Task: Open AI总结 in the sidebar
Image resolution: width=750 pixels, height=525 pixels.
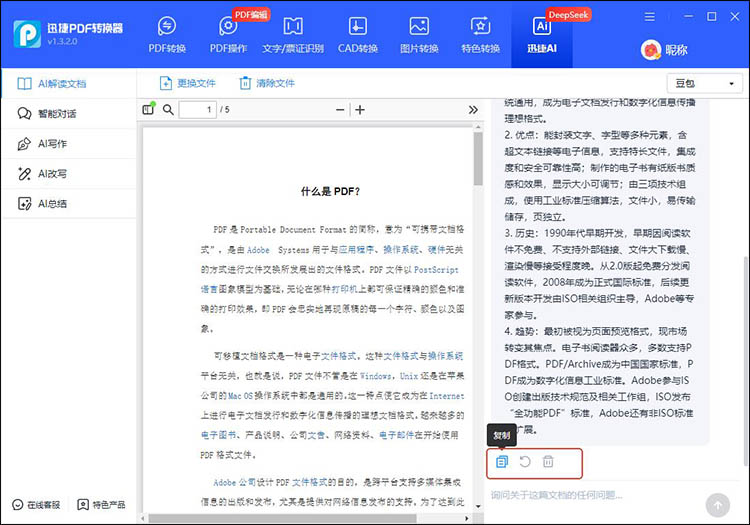Action: click(69, 204)
